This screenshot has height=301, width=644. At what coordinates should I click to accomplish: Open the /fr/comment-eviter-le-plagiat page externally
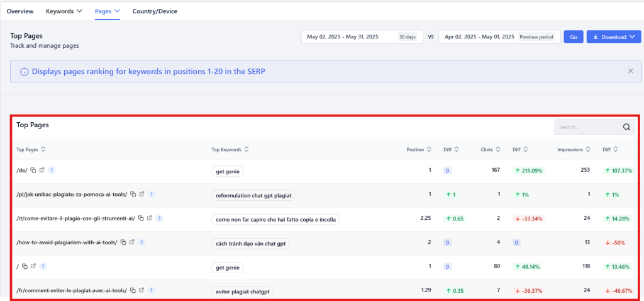pyautogui.click(x=142, y=290)
